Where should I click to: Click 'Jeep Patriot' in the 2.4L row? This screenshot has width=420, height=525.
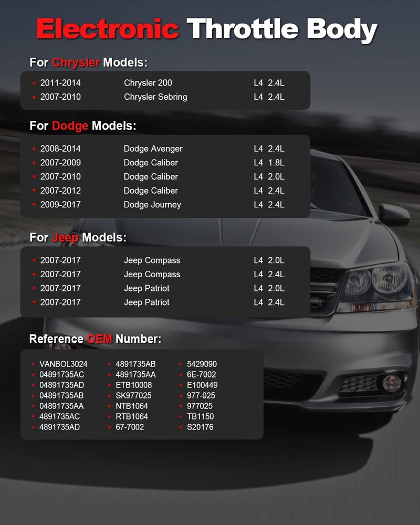(x=146, y=302)
